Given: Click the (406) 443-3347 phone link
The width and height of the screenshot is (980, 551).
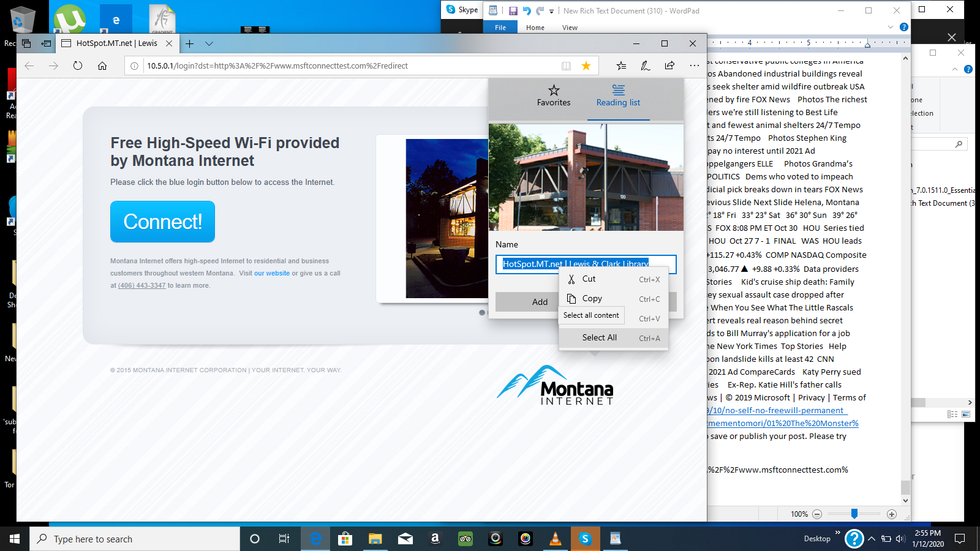Looking at the screenshot, I should [x=141, y=285].
